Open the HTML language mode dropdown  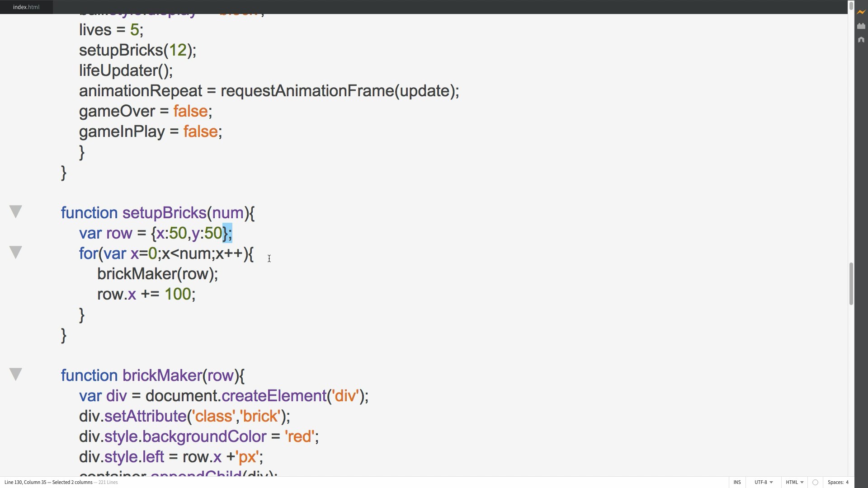pos(794,483)
